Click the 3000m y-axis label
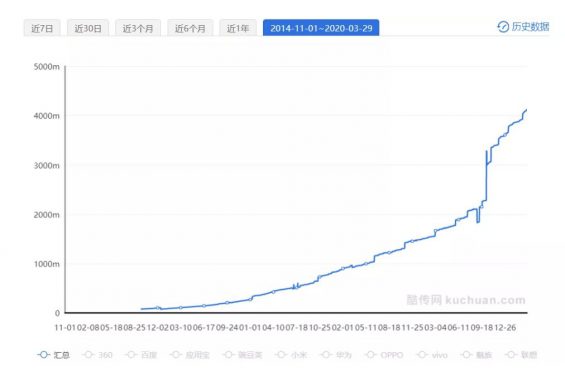The height and width of the screenshot is (381, 565). (46, 165)
